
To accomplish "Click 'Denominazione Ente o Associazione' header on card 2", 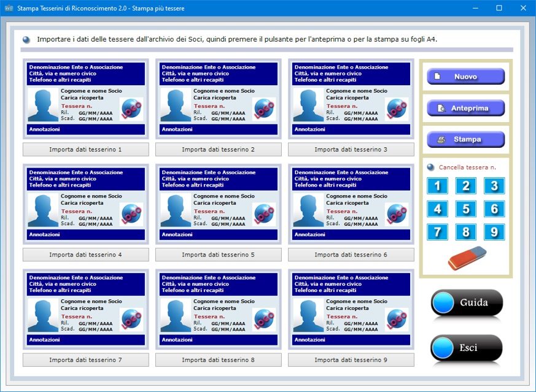I will pos(209,67).
